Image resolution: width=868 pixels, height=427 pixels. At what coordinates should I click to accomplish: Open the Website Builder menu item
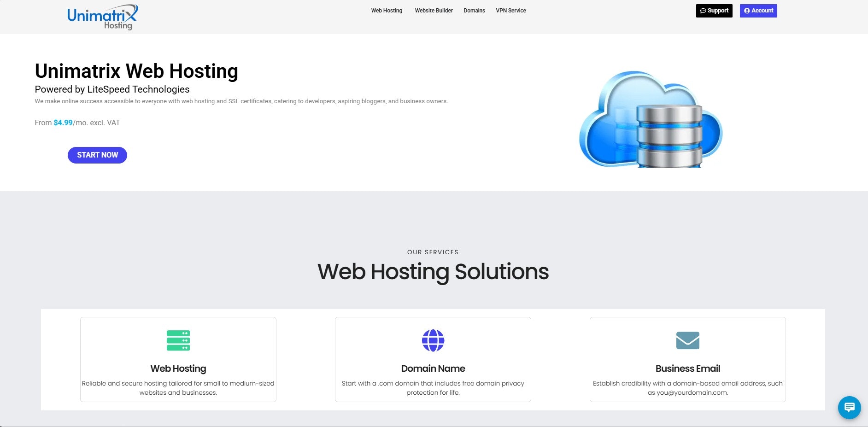[434, 10]
